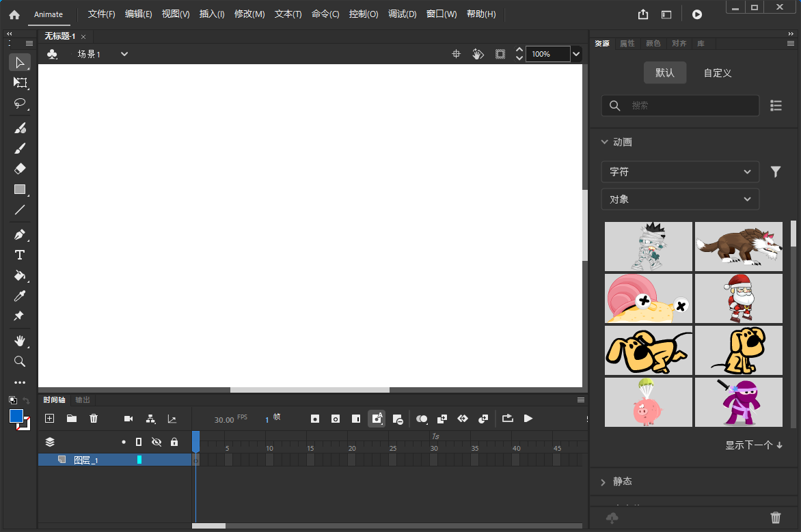Toggle hide all layers eye icon
This screenshot has height=532, width=801.
point(156,442)
